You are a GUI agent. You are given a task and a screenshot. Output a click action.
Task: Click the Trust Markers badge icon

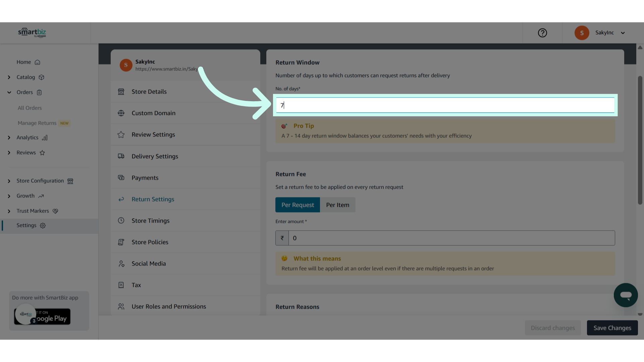(x=55, y=211)
